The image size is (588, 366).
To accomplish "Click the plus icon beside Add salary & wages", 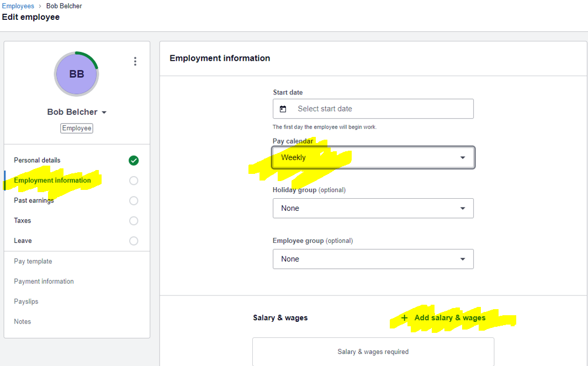I will coord(405,318).
